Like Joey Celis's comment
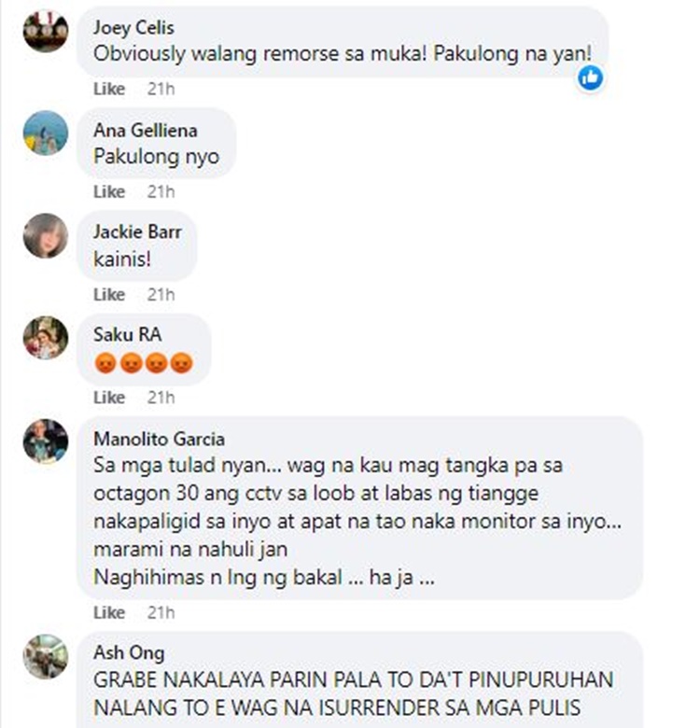This screenshot has width=700, height=728. (x=109, y=89)
